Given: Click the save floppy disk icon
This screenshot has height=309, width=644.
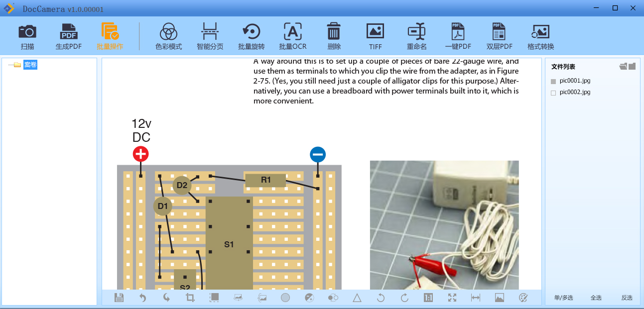Looking at the screenshot, I should [119, 298].
